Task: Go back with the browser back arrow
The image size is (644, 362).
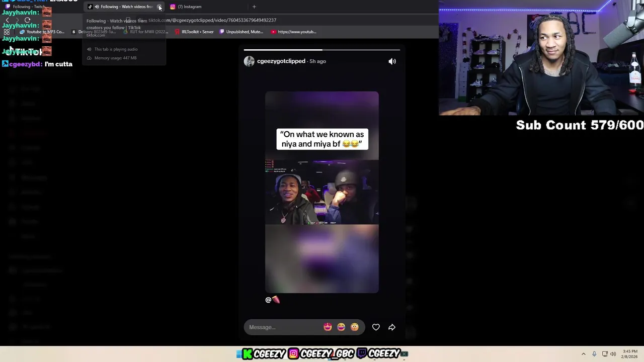Action: 8,20
